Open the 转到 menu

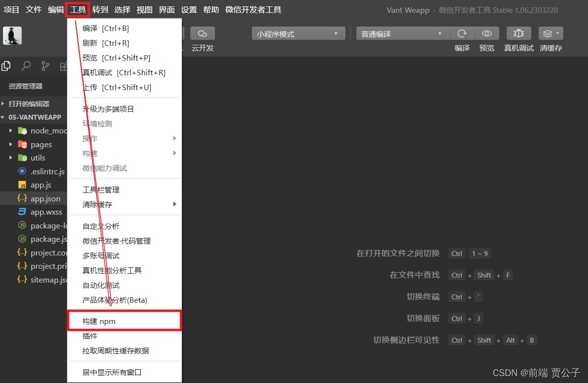(x=100, y=9)
